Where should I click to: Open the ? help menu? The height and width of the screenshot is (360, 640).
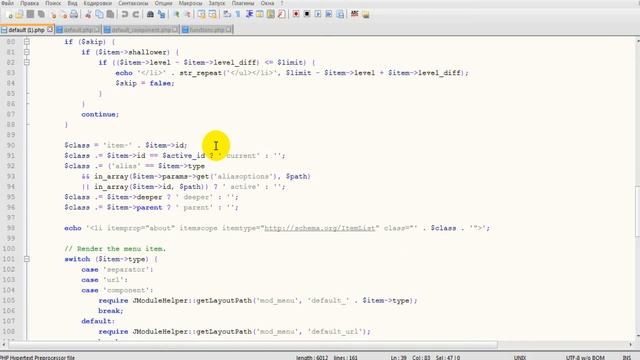282,3
